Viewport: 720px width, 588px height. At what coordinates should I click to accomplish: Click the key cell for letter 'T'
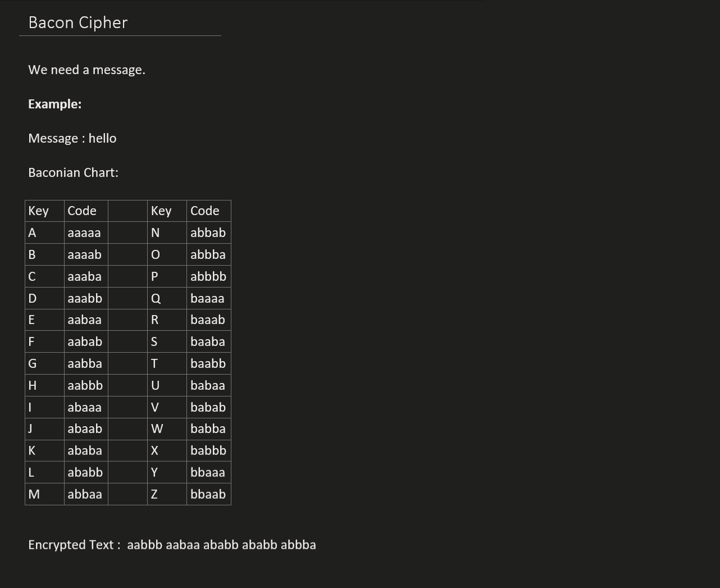pos(167,363)
